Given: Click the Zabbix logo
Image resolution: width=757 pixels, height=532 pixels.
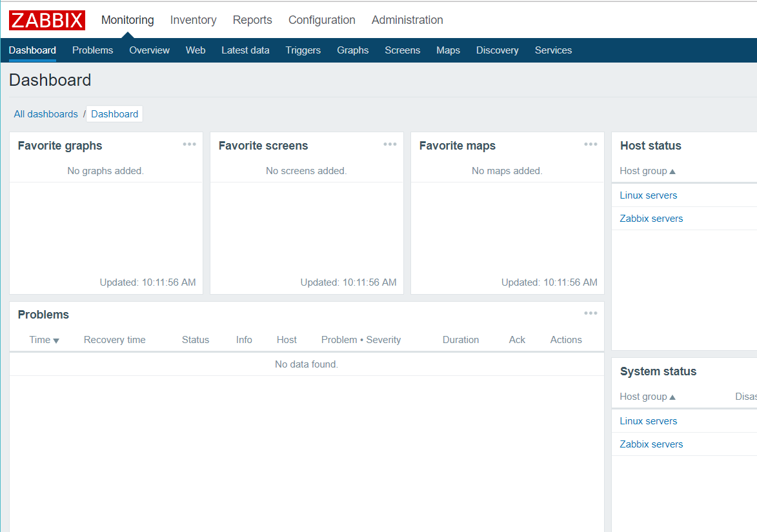Looking at the screenshot, I should [47, 20].
